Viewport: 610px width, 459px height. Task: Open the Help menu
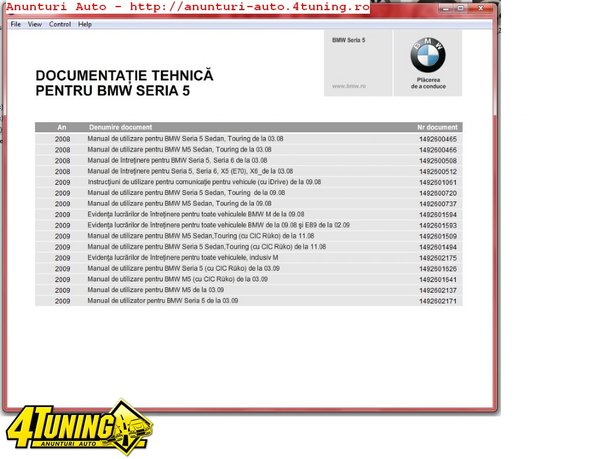coord(85,24)
